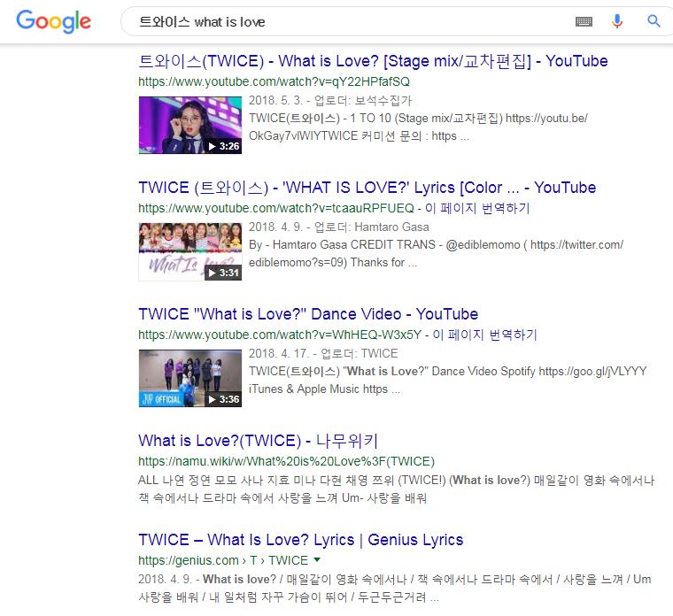Click the genius.com › T › TWICE URL

[223, 560]
